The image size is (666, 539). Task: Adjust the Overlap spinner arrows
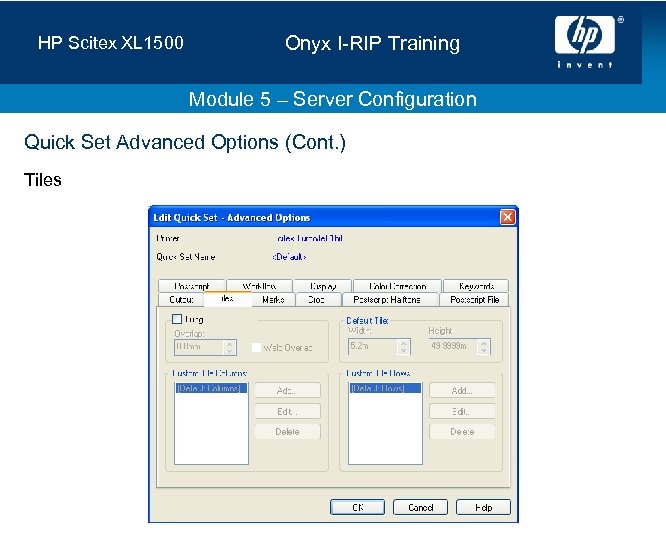[230, 347]
